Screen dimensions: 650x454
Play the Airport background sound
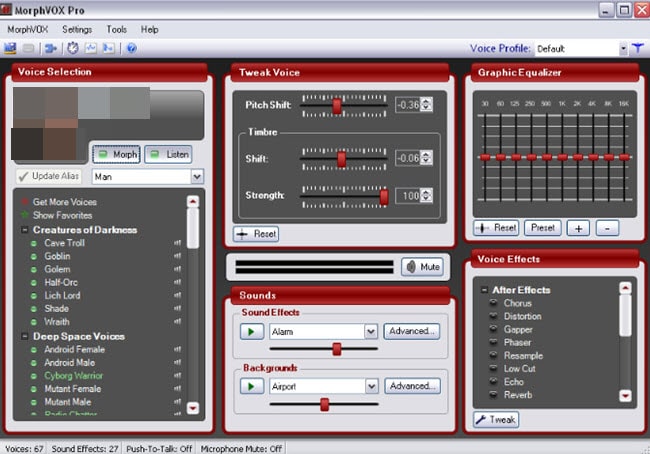click(x=252, y=386)
